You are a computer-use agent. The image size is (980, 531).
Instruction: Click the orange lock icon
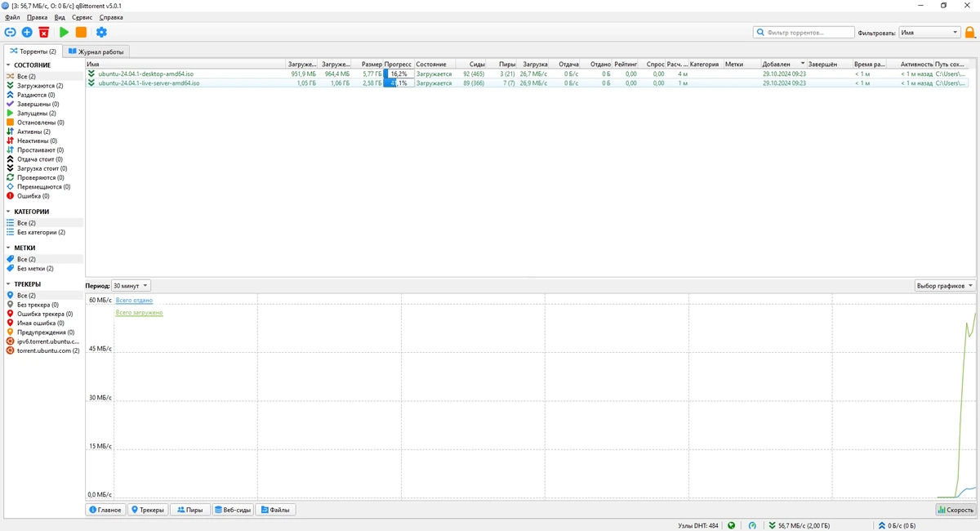[x=970, y=33]
